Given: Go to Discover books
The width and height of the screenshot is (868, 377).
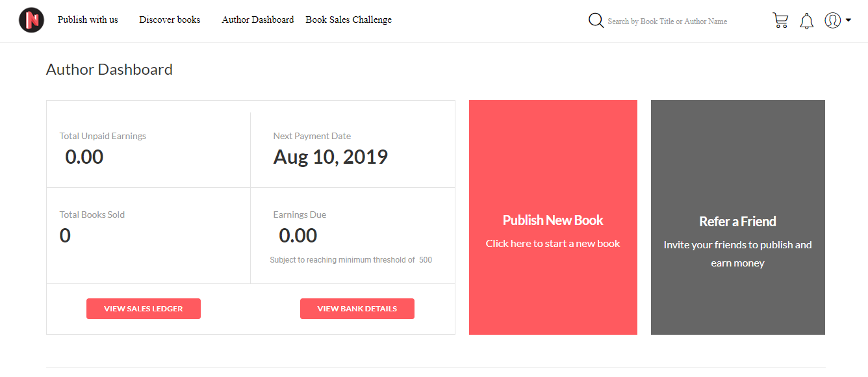Looking at the screenshot, I should click(170, 19).
